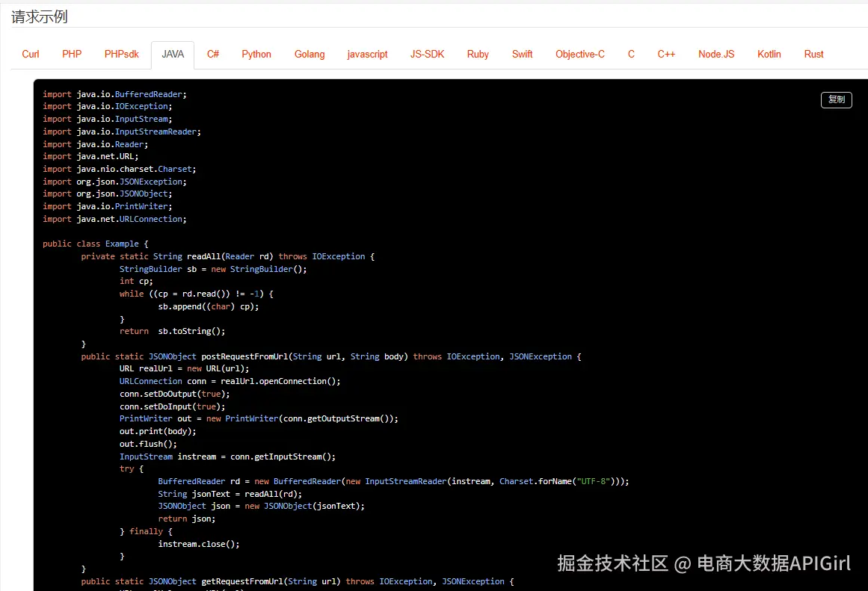This screenshot has height=591, width=868.
Task: Click the 'import org.json.JSONObject;' line
Action: (x=108, y=194)
